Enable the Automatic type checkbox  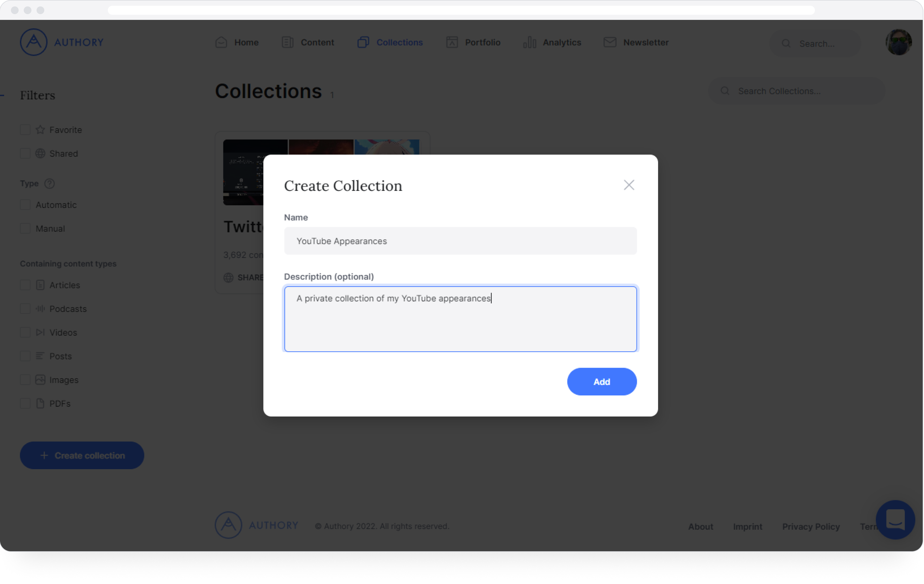point(25,205)
